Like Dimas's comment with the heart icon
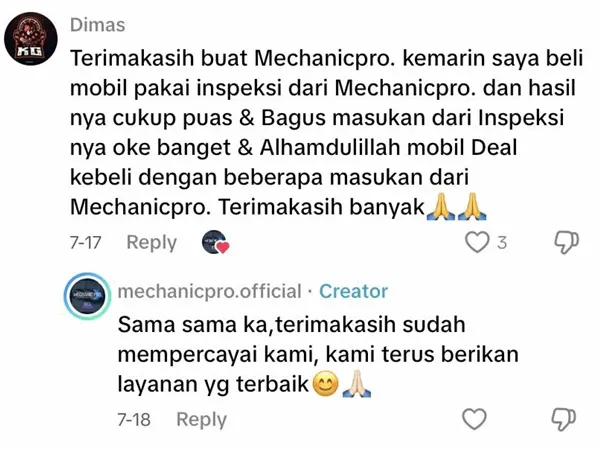This screenshot has width=600, height=449. (x=477, y=242)
